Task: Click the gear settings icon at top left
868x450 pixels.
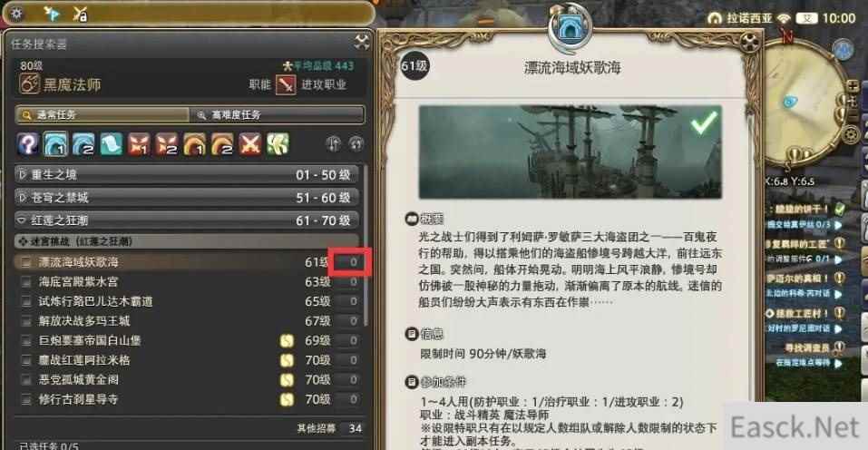Action: click(16, 14)
